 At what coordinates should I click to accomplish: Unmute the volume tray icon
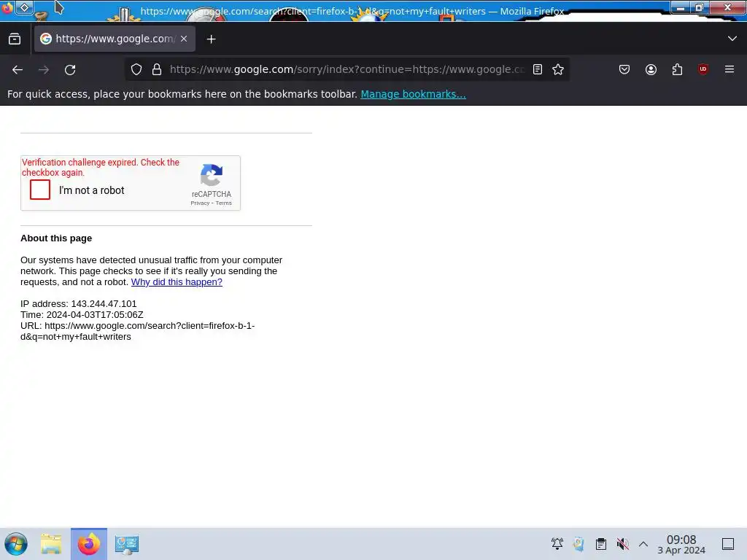click(622, 544)
